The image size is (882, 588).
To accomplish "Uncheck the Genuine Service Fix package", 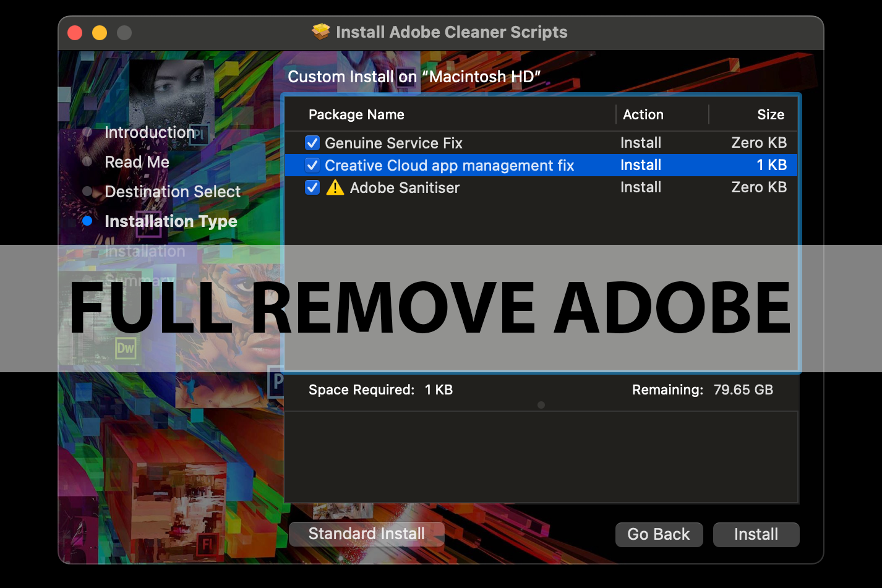I will point(312,143).
